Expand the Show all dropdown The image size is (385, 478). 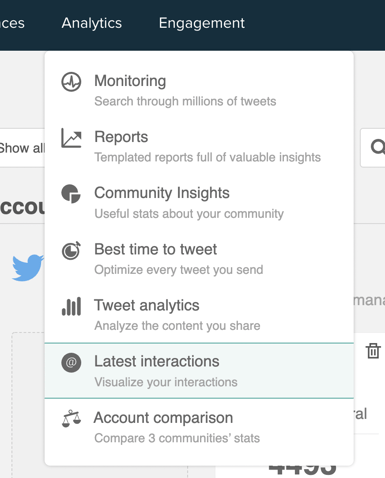coord(22,148)
